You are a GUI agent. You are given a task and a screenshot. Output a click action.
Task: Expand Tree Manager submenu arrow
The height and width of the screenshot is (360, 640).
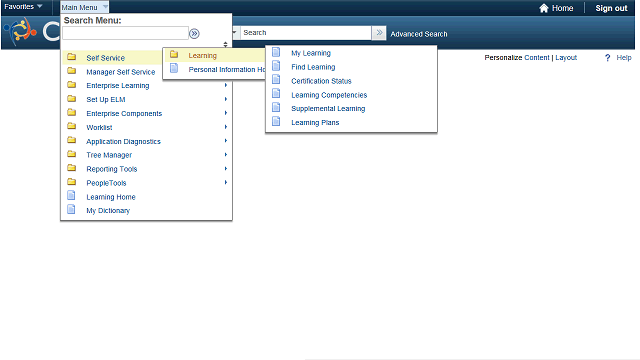(x=225, y=155)
